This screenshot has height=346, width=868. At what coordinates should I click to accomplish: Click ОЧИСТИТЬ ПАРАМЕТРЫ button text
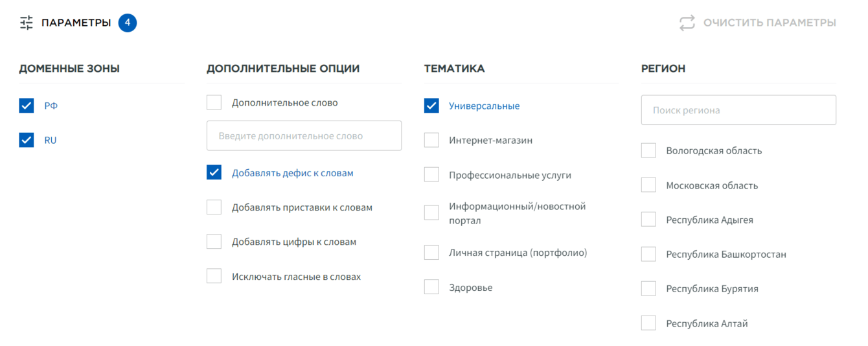(770, 23)
